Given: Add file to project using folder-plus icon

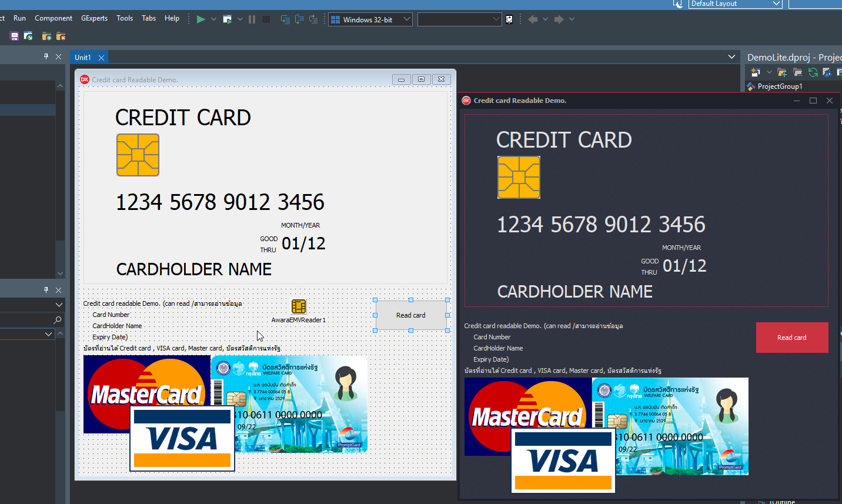Looking at the screenshot, I should coord(46,36).
